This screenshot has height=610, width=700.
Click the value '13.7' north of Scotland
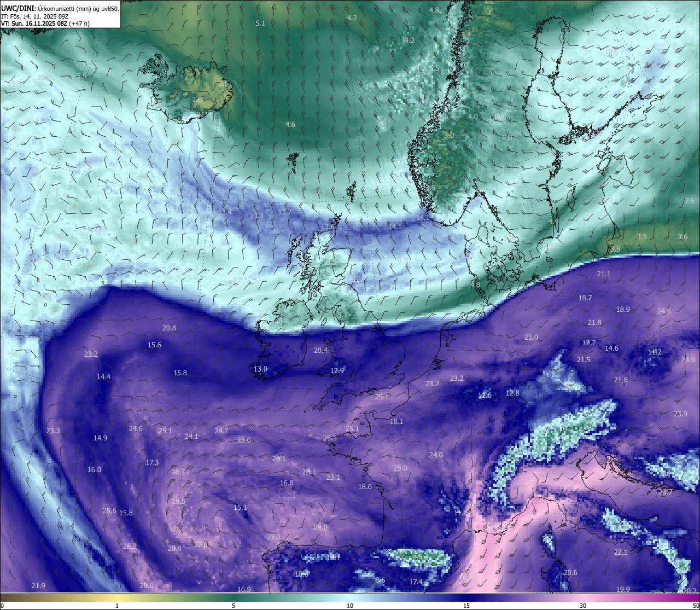click(284, 212)
